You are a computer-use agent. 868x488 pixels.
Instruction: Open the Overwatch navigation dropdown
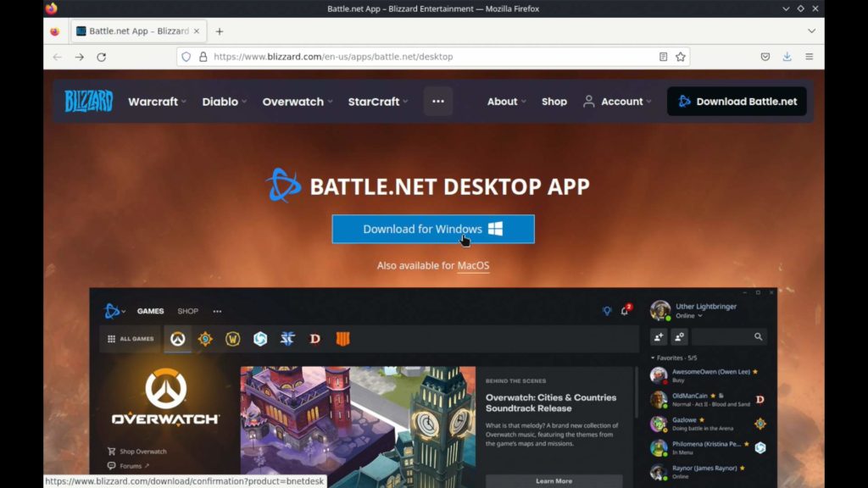pyautogui.click(x=298, y=102)
